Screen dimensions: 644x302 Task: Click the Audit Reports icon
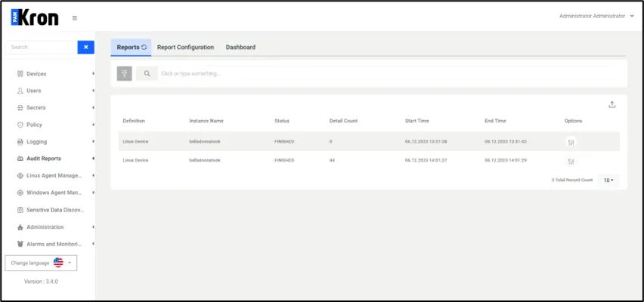[20, 159]
